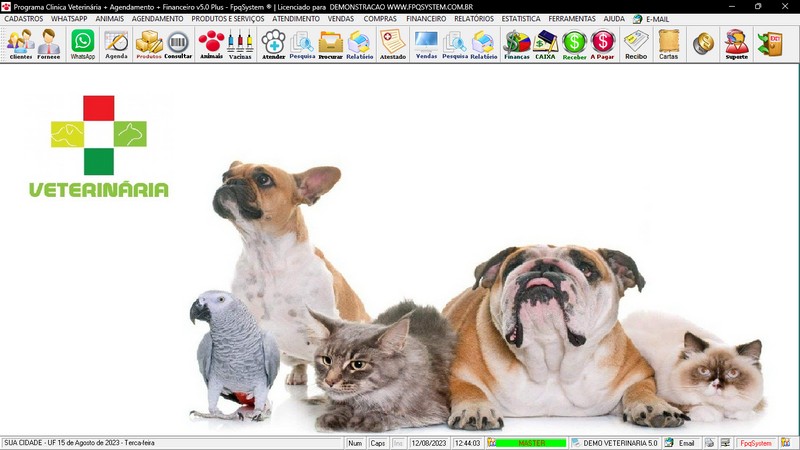Open the Procurar file drawer icon
This screenshot has width=800, height=450.
(331, 44)
